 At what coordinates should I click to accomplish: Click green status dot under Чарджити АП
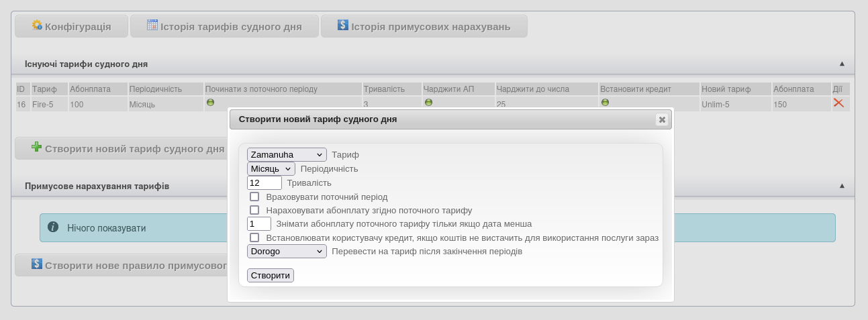pyautogui.click(x=428, y=103)
